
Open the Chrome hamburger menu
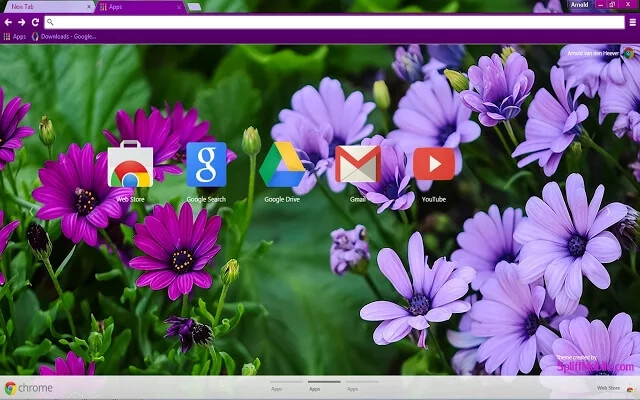click(633, 22)
